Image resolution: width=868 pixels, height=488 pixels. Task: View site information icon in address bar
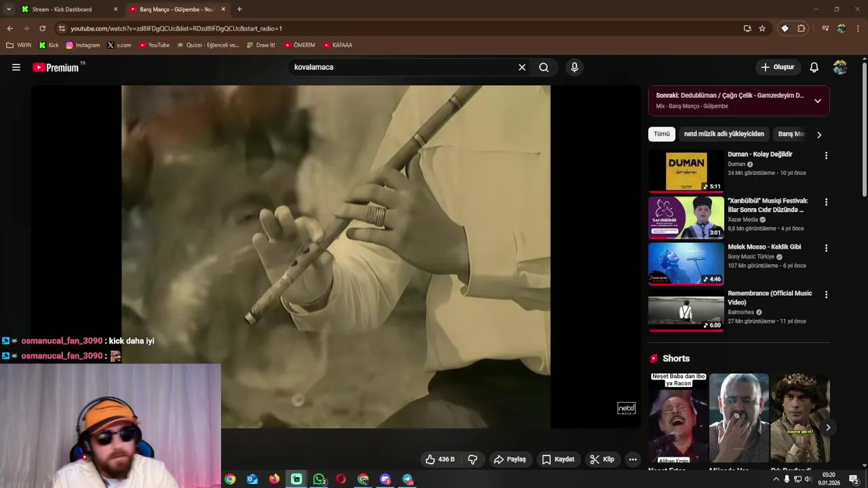point(62,28)
